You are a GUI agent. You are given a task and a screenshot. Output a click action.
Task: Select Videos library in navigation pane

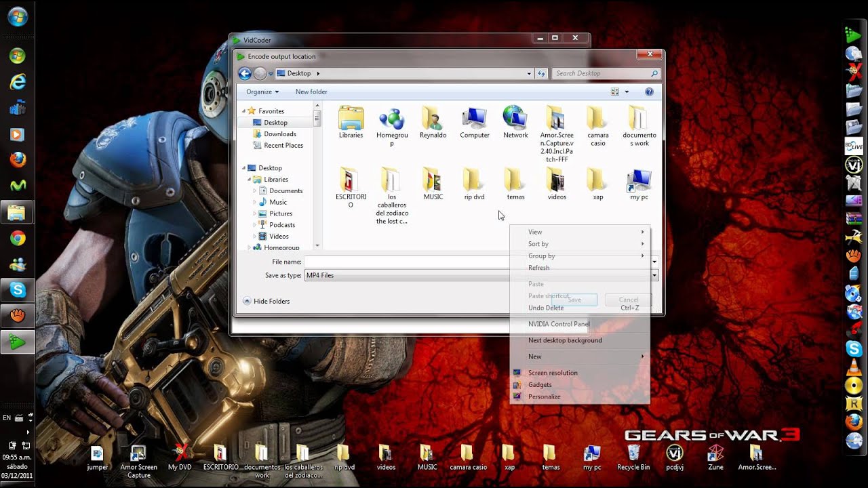pyautogui.click(x=273, y=236)
